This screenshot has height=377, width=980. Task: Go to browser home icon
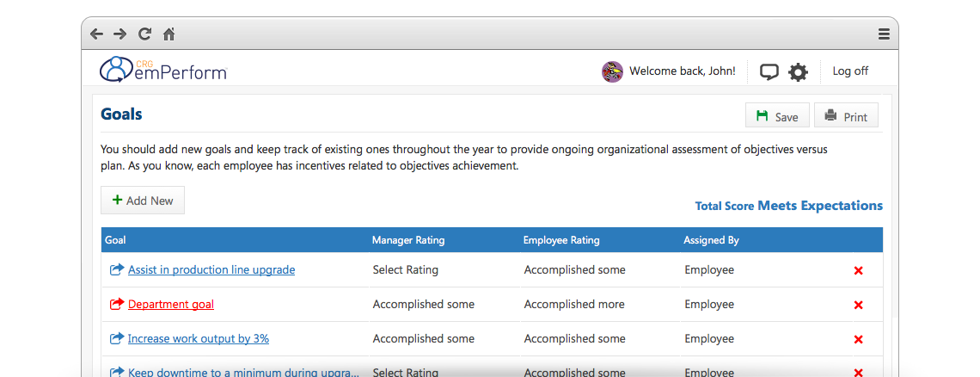pyautogui.click(x=169, y=34)
